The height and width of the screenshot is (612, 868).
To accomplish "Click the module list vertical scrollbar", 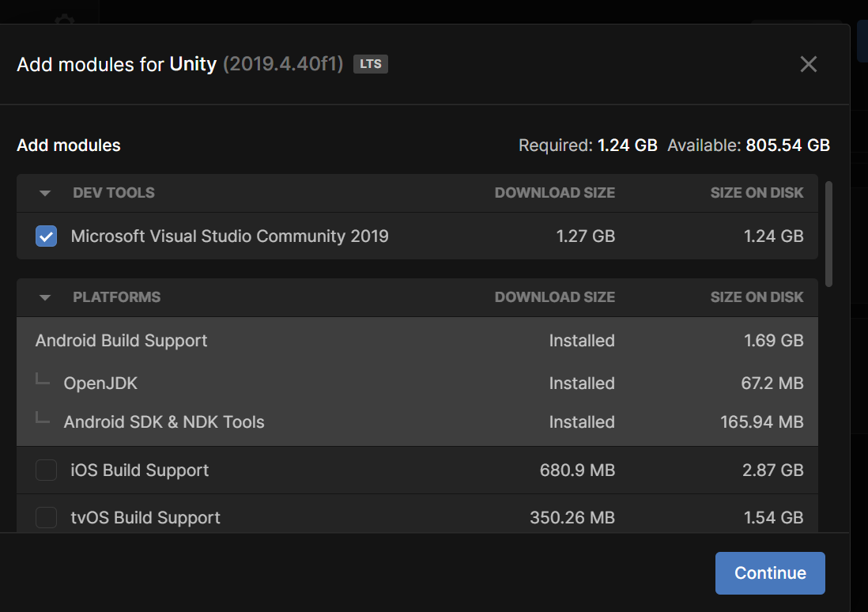I will (828, 233).
